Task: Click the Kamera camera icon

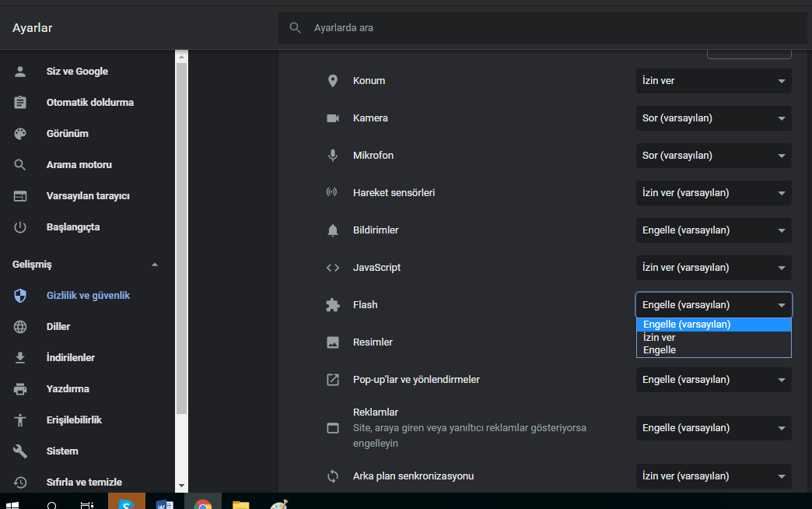Action: click(333, 118)
